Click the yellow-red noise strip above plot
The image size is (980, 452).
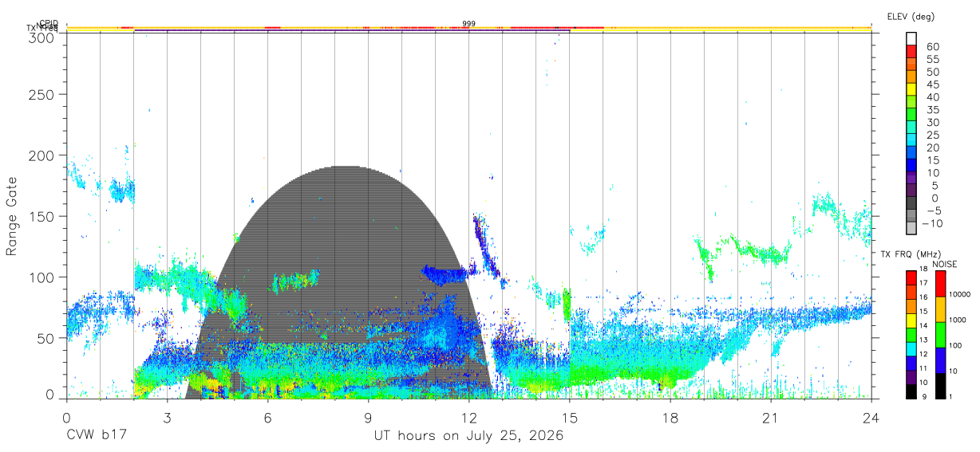[x=469, y=28]
